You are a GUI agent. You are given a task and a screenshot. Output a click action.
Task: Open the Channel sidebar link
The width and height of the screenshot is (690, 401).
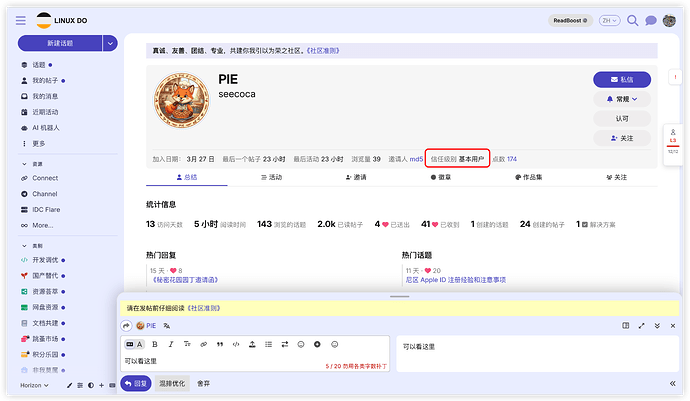click(44, 194)
